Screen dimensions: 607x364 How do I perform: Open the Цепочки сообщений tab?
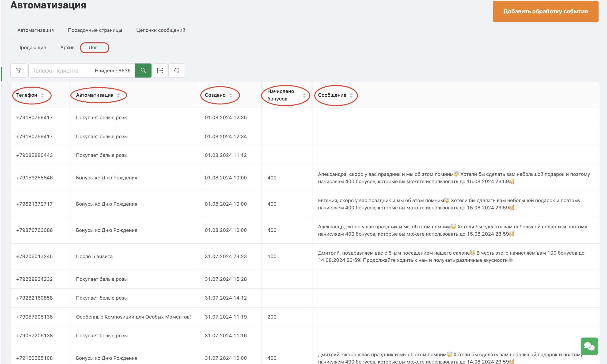coord(161,30)
